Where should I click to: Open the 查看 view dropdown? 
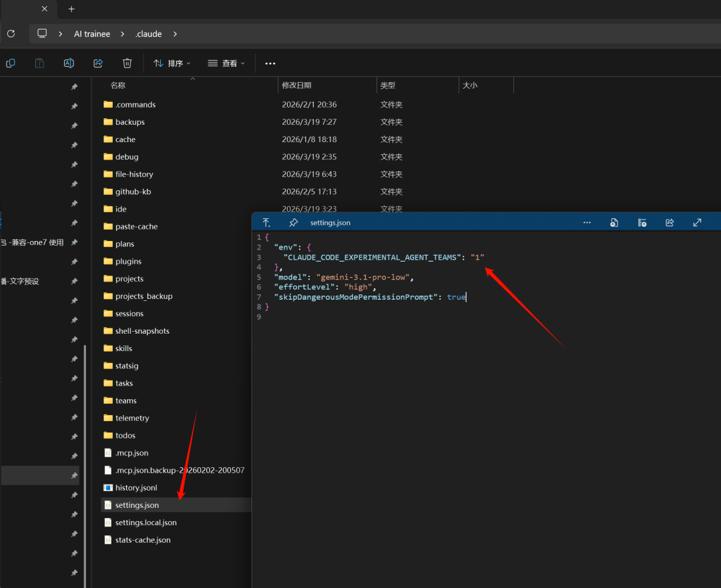coord(226,63)
